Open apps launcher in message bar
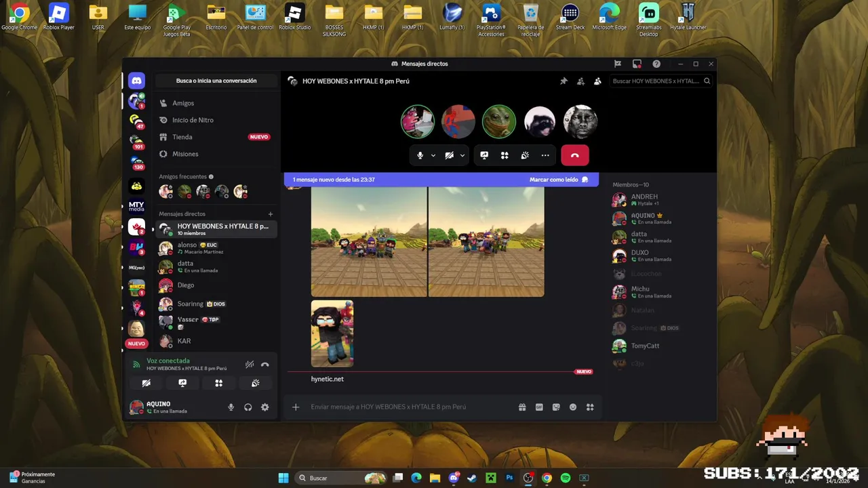868x488 pixels. (590, 407)
